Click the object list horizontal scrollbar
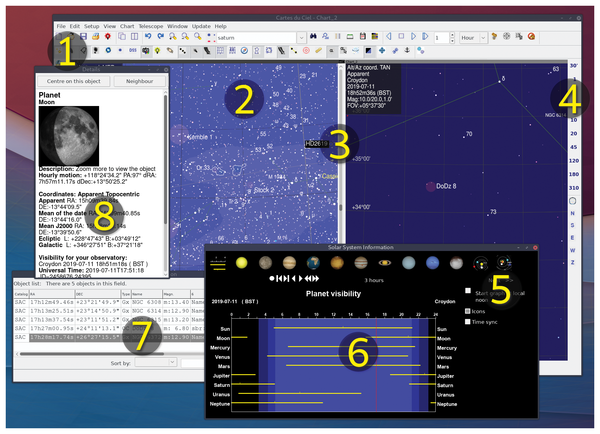The image size is (600, 434). point(92,354)
